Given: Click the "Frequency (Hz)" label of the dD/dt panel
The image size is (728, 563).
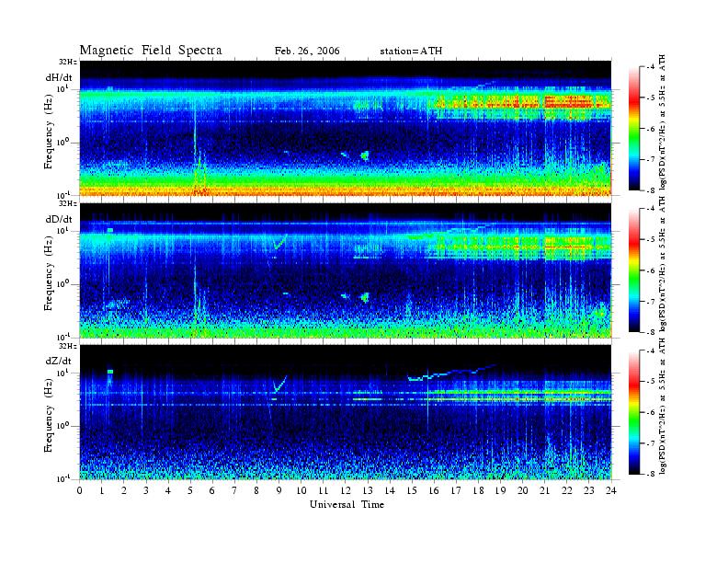Looking at the screenshot, I should point(49,272).
